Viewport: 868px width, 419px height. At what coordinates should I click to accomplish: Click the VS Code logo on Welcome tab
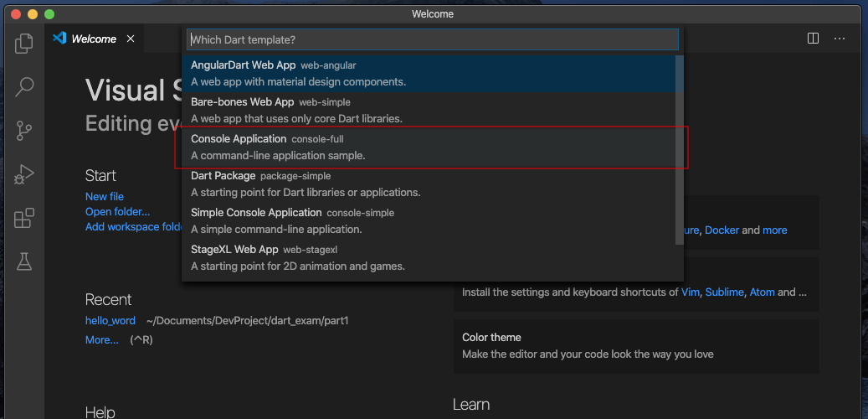coord(59,39)
